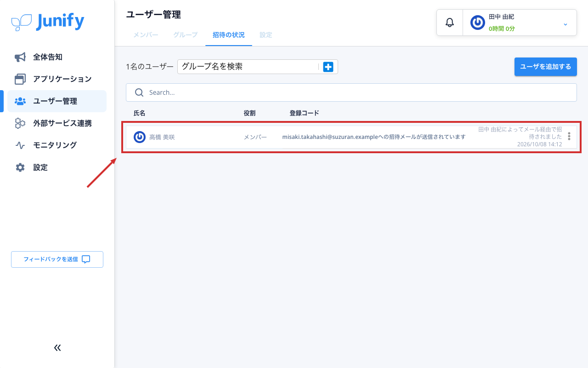Click the 氏名 column header
The width and height of the screenshot is (588, 368).
pos(139,113)
